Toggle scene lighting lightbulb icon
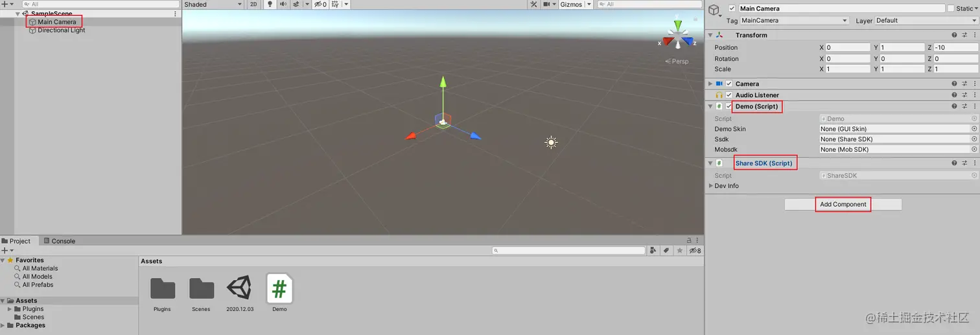Screen dimensions: 980x335 coord(270,5)
